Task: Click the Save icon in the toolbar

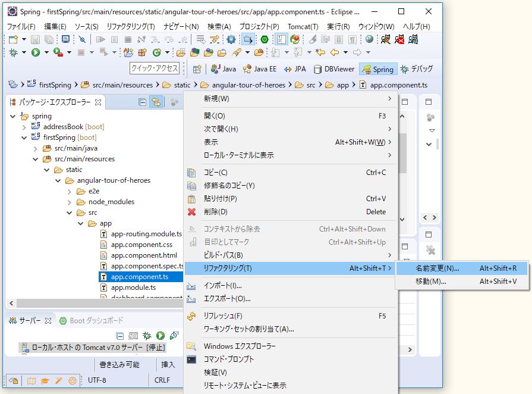Action: coord(34,39)
